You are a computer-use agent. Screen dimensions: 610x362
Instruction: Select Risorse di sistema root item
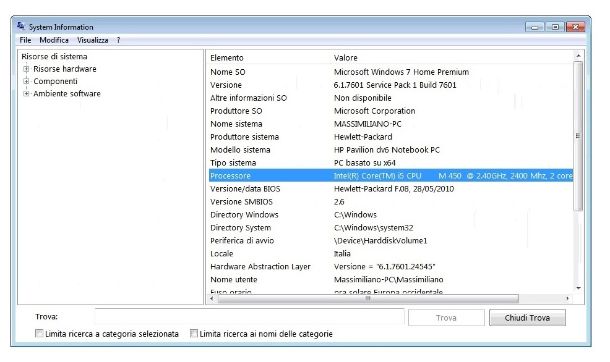point(54,56)
